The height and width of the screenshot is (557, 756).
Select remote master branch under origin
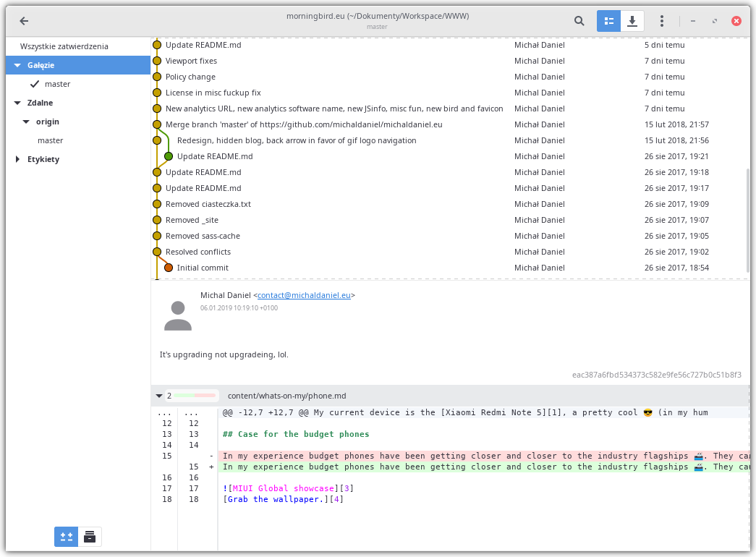(50, 140)
